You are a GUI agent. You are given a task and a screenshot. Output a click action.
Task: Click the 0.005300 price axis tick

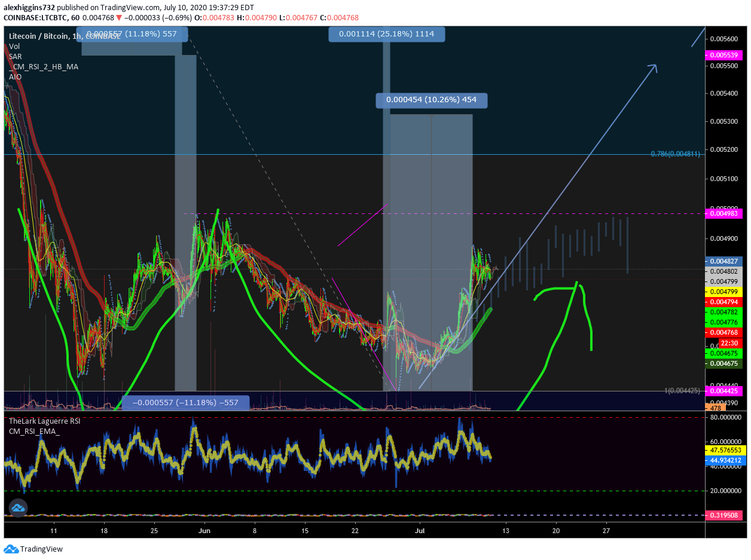[723, 121]
